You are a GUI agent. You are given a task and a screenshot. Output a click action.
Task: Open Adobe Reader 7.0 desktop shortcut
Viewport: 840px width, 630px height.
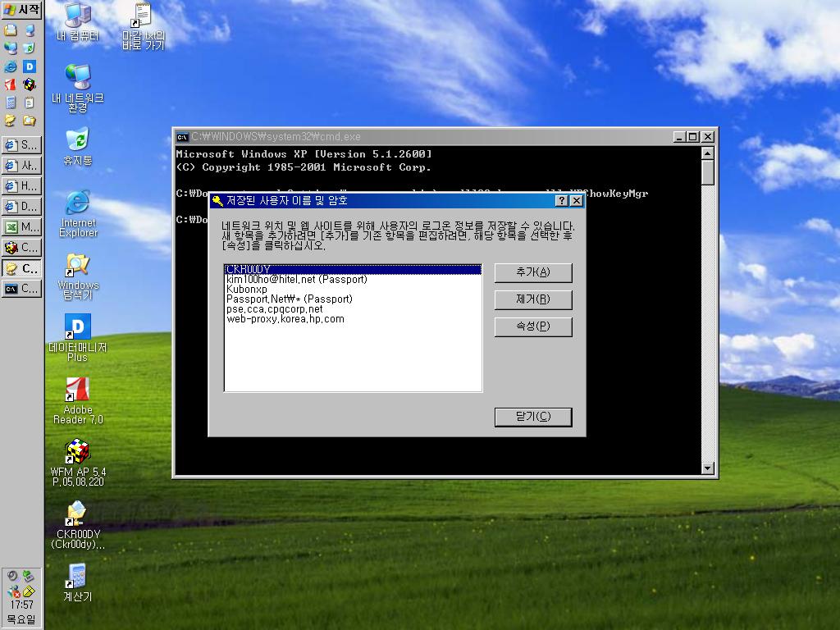click(x=78, y=390)
